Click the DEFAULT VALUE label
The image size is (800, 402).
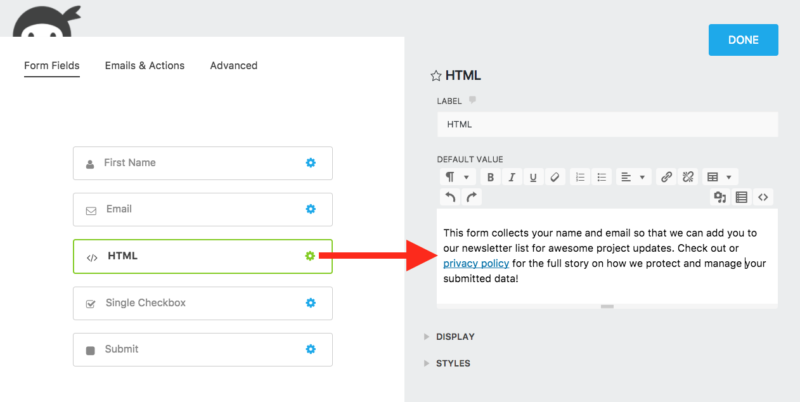coord(470,159)
